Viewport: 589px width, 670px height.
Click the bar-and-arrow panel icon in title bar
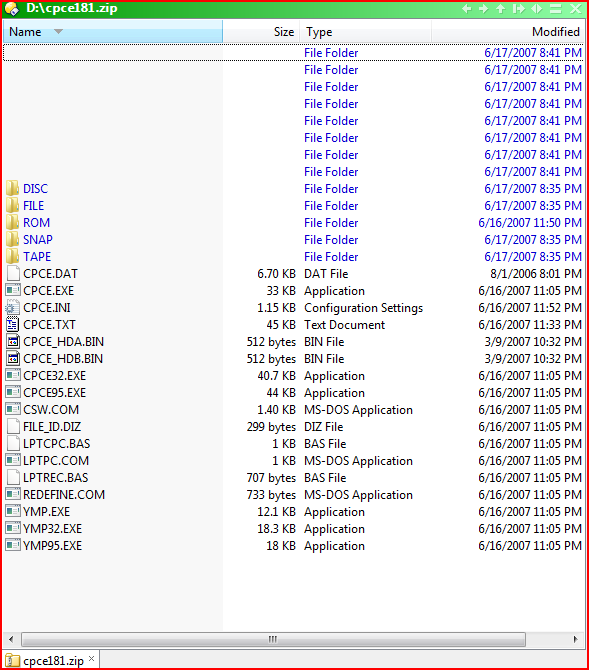tap(518, 9)
